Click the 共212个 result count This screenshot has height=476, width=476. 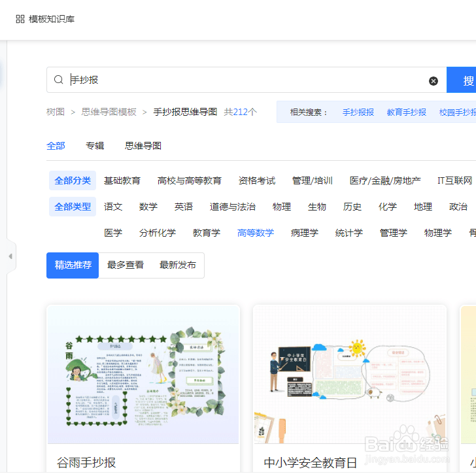click(240, 112)
